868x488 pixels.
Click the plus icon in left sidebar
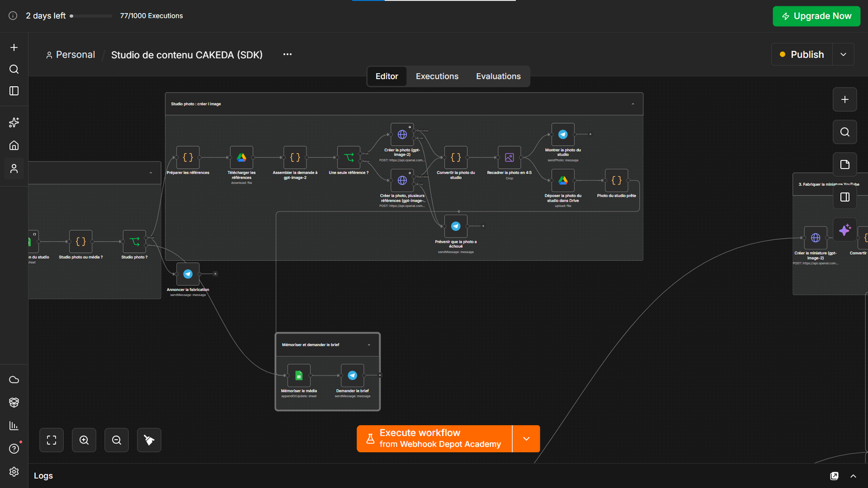[x=14, y=47]
